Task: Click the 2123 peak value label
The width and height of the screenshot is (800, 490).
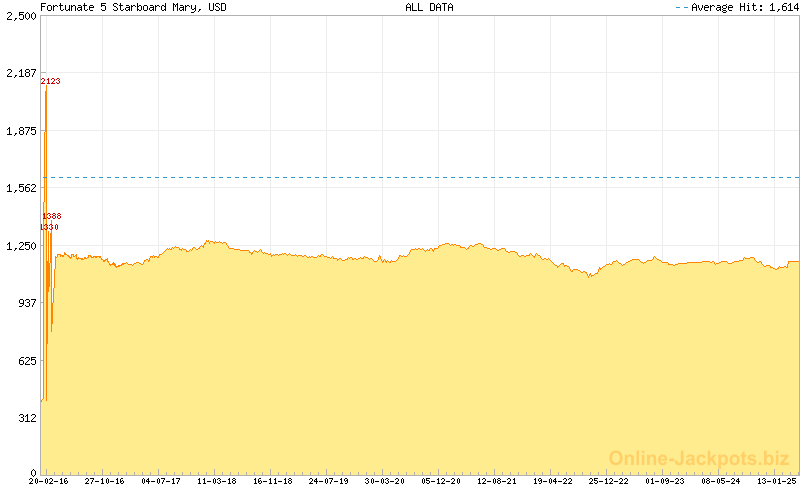Action: click(x=51, y=81)
